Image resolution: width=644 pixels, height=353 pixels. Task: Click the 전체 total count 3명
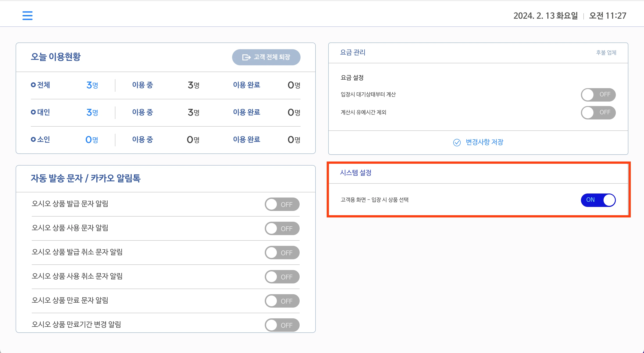92,85
